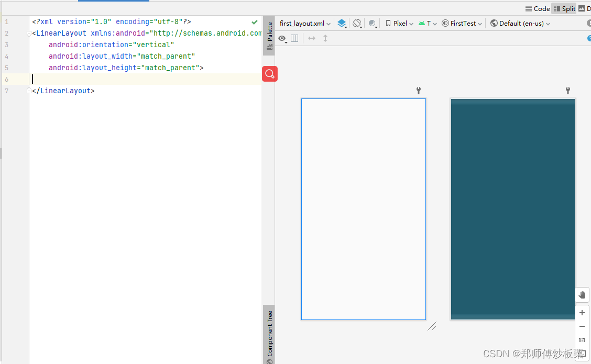Click the vertical expand arrows icon
The height and width of the screenshot is (364, 591).
pos(325,38)
